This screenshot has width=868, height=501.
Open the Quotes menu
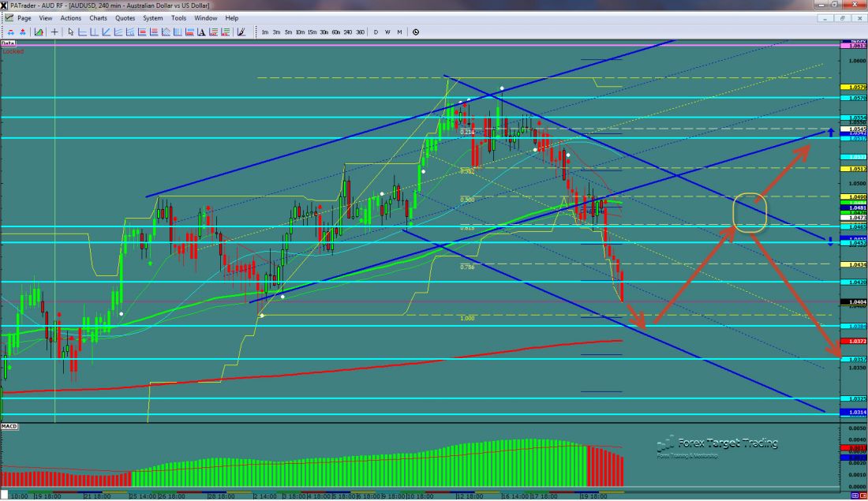point(125,17)
